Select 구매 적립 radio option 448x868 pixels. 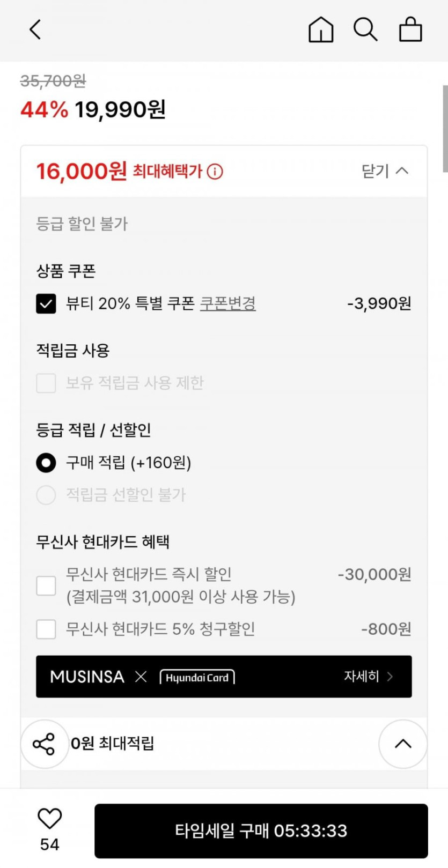pyautogui.click(x=46, y=463)
